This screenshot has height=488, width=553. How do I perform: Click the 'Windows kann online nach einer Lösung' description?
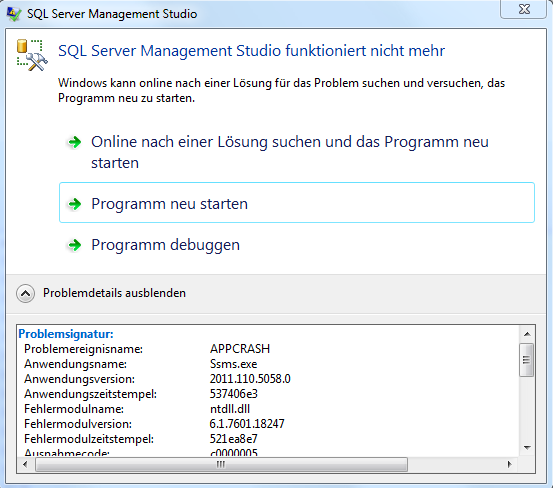pos(281,90)
